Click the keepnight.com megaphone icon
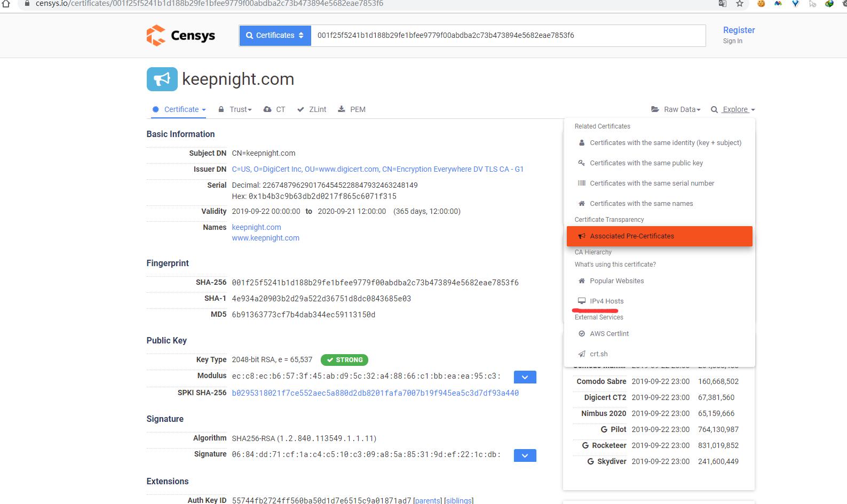847x504 pixels. coord(162,79)
